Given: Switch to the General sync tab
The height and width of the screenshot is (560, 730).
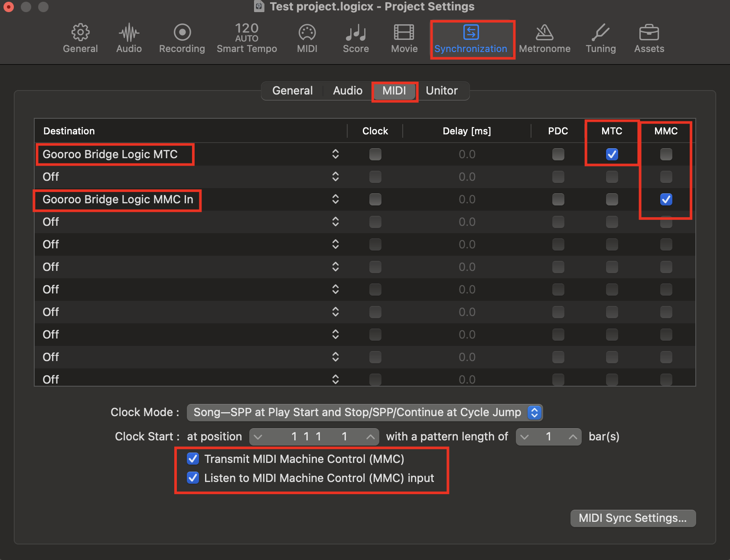Looking at the screenshot, I should [x=293, y=91].
